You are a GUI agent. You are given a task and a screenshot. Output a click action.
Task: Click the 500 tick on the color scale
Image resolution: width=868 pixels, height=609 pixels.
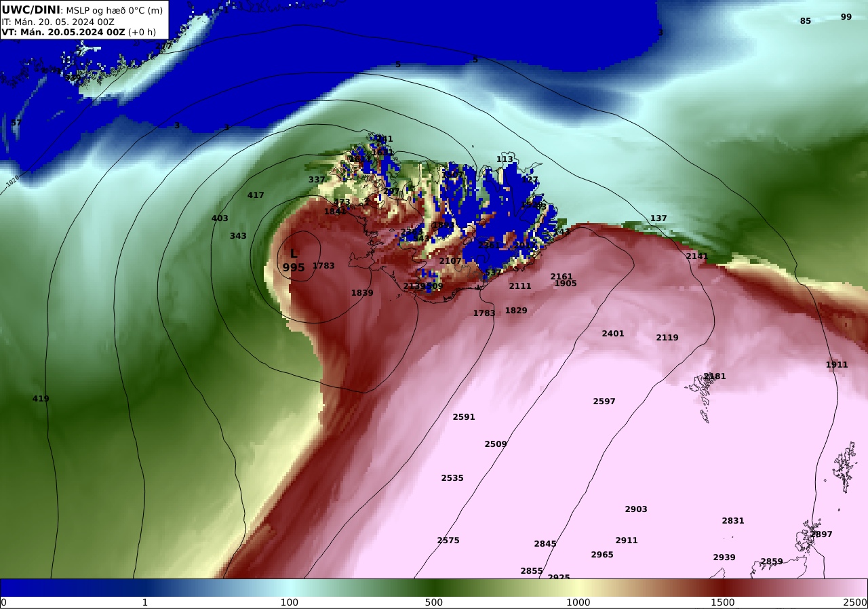434,602
